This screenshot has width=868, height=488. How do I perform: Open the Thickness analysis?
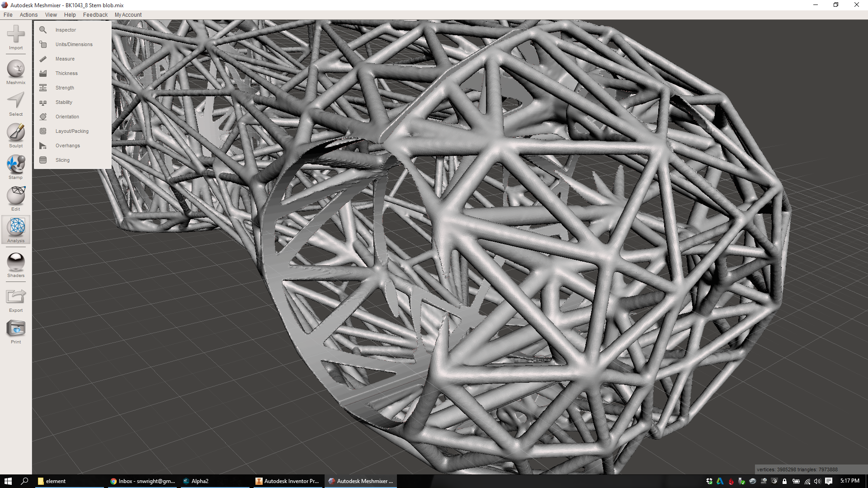tap(67, 73)
